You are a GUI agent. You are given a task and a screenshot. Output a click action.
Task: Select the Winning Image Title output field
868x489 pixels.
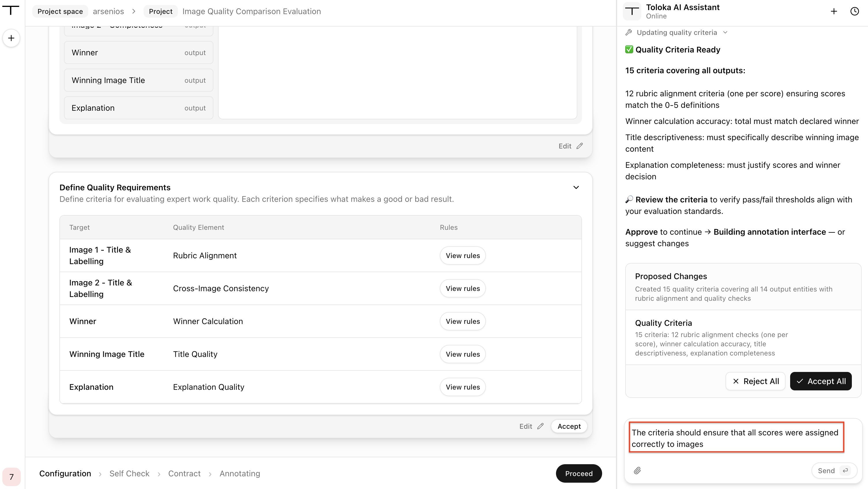point(138,80)
